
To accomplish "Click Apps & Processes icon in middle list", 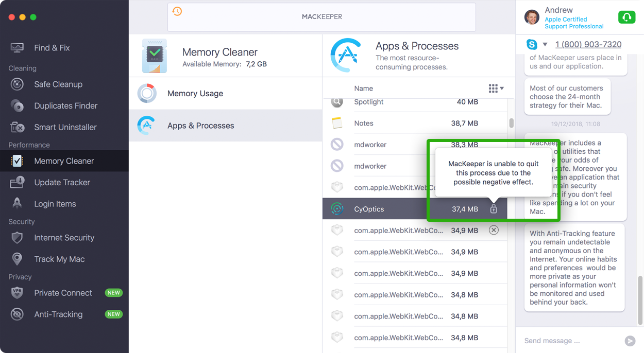I will point(147,126).
